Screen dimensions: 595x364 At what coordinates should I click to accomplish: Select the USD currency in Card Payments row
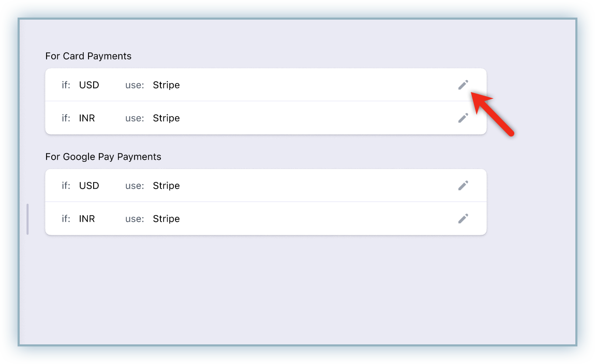point(89,85)
